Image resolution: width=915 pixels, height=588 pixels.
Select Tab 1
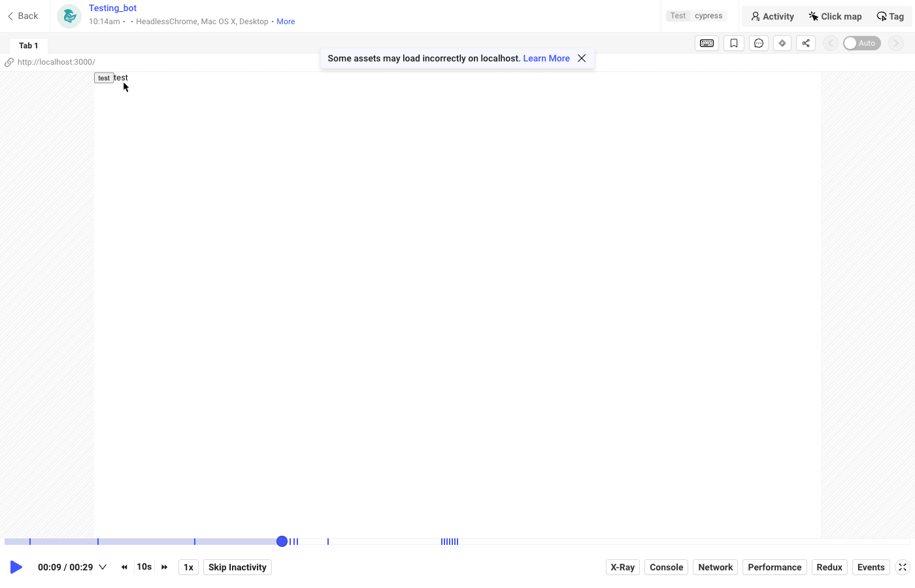(29, 46)
